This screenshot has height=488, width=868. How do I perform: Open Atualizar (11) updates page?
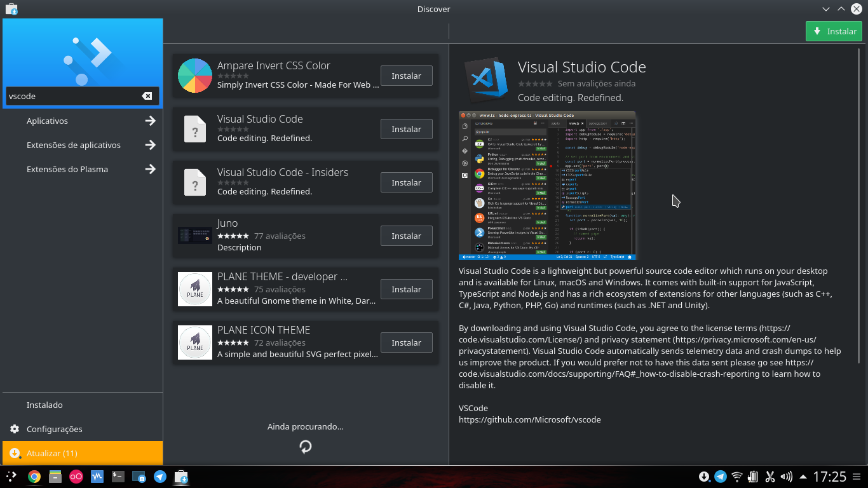coord(83,453)
